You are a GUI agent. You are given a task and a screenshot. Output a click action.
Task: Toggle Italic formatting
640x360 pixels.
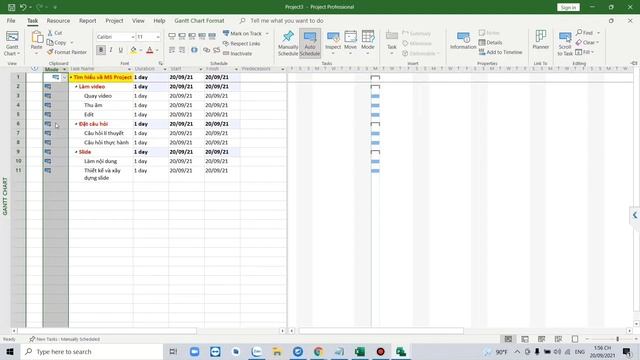(x=111, y=50)
